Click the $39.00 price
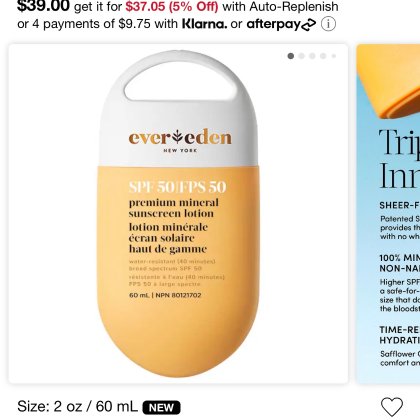 pyautogui.click(x=43, y=6)
